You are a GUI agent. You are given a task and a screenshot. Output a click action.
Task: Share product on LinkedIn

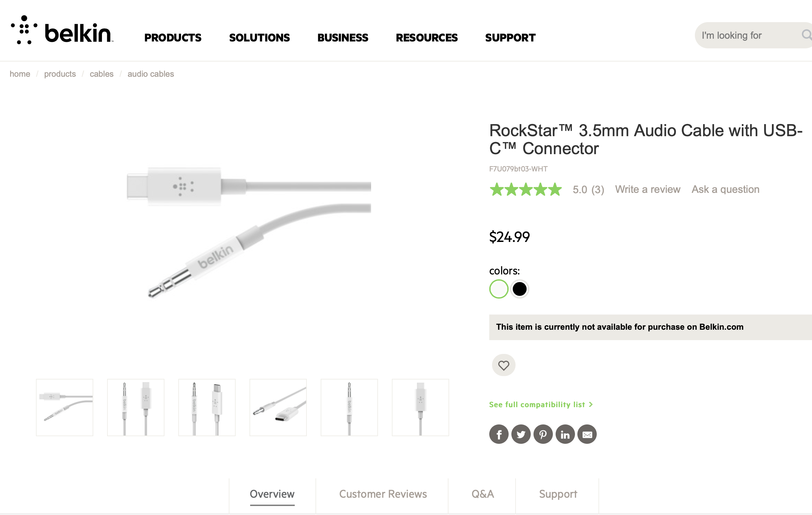(x=565, y=434)
